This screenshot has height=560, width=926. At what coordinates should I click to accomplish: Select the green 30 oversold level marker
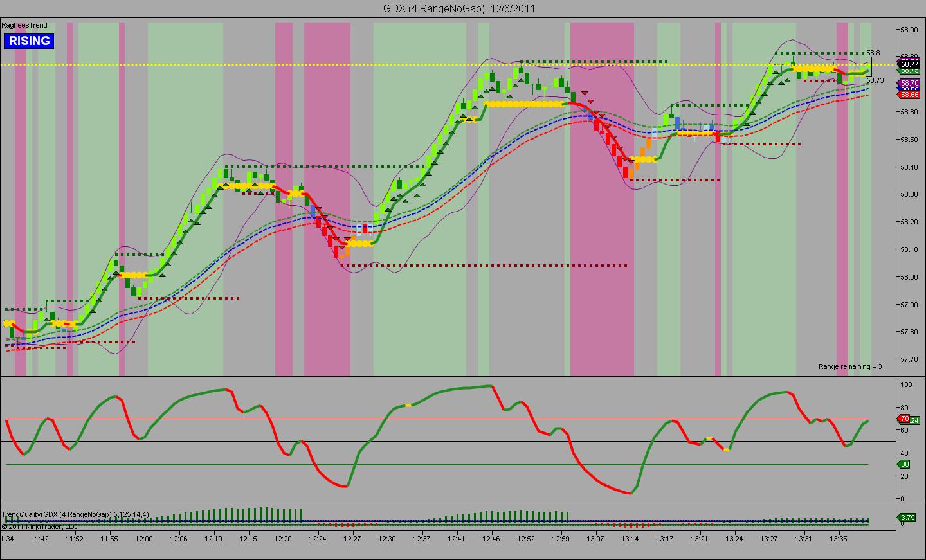(904, 464)
